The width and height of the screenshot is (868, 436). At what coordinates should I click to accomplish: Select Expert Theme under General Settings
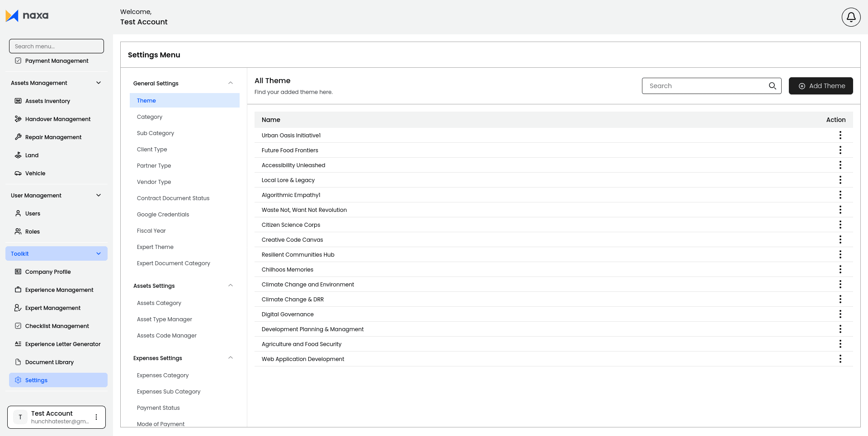[155, 247]
